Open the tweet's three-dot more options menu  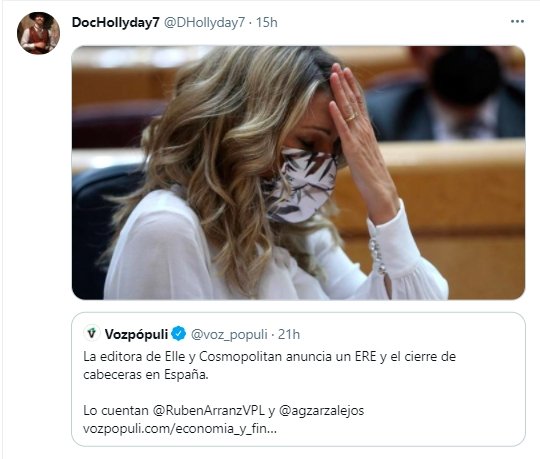click(517, 22)
